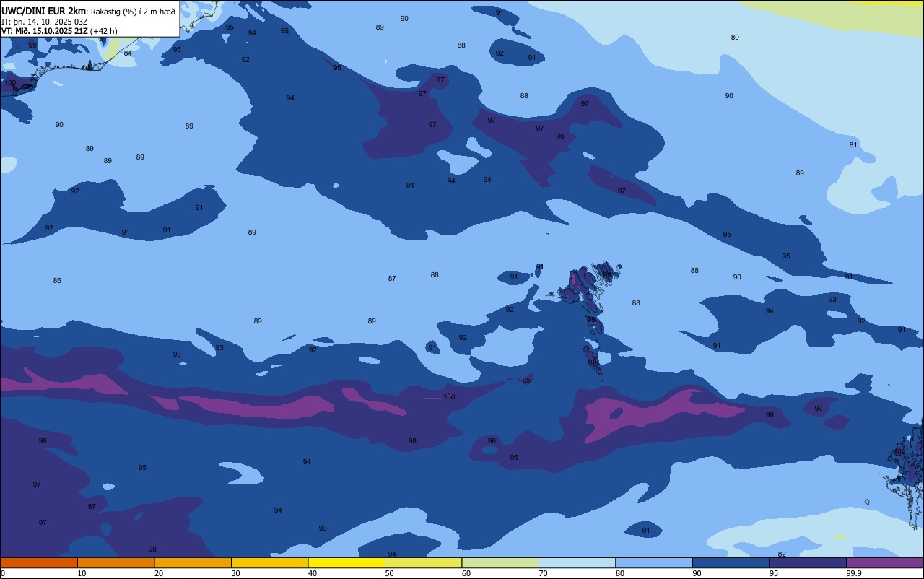Click the legend tick label 50
The width and height of the screenshot is (924, 579).
pos(389,573)
